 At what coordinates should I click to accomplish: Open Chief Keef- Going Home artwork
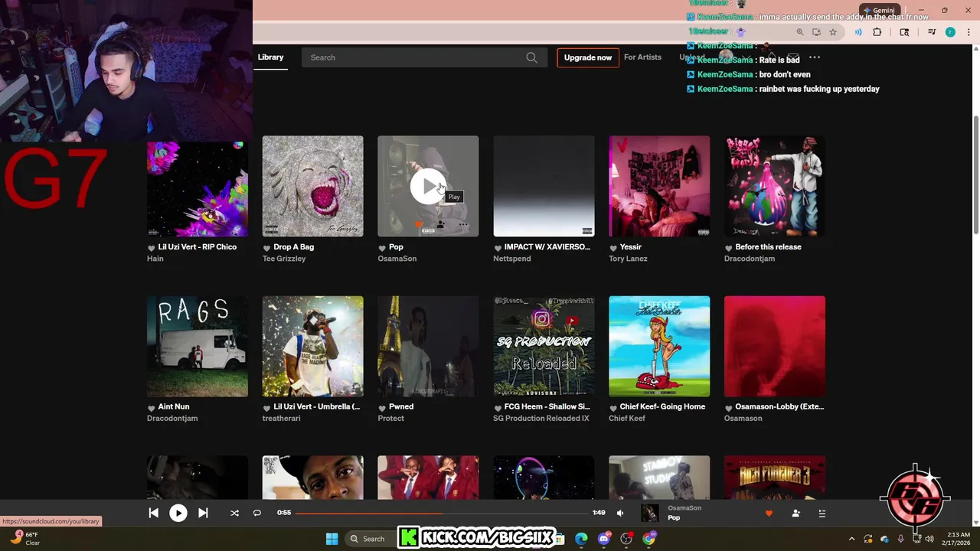pos(659,347)
